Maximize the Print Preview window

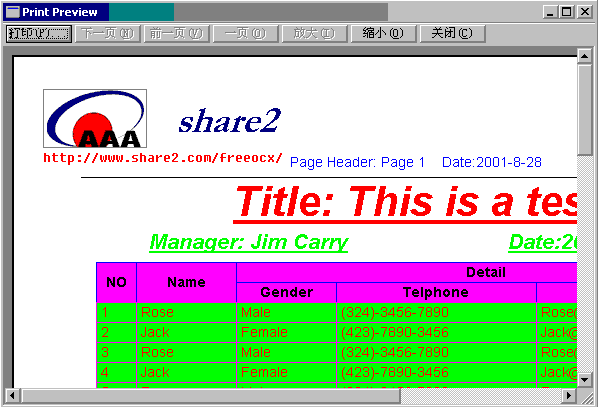pyautogui.click(x=566, y=12)
